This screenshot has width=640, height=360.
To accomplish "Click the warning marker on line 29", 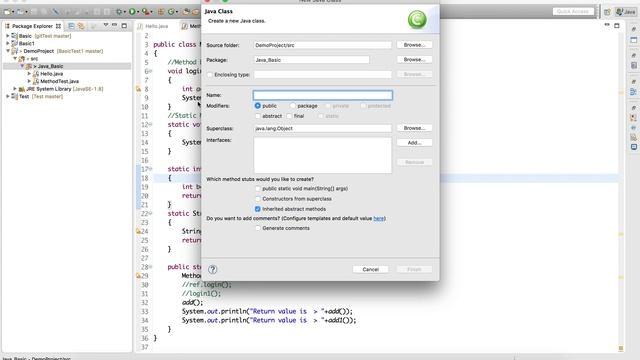I will point(138,276).
